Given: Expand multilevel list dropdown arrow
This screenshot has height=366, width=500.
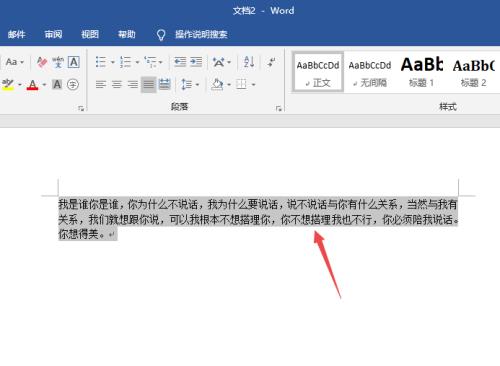Looking at the screenshot, I should click(161, 62).
